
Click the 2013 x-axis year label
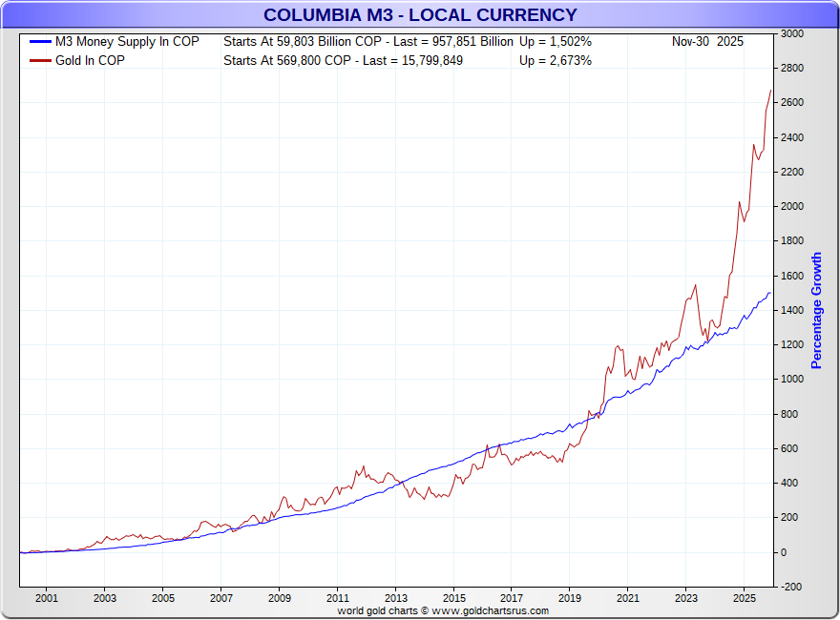point(396,598)
